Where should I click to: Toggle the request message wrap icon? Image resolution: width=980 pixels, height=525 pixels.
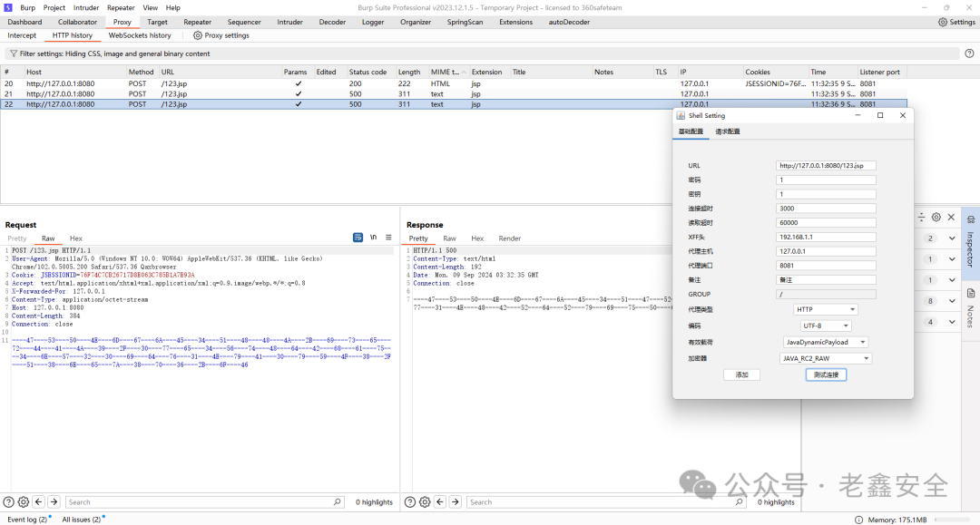358,238
